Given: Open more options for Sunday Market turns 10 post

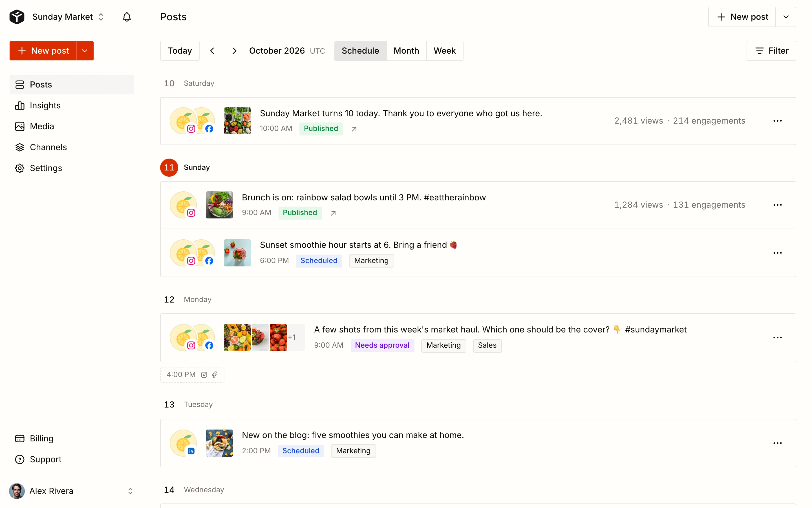Looking at the screenshot, I should (777, 121).
